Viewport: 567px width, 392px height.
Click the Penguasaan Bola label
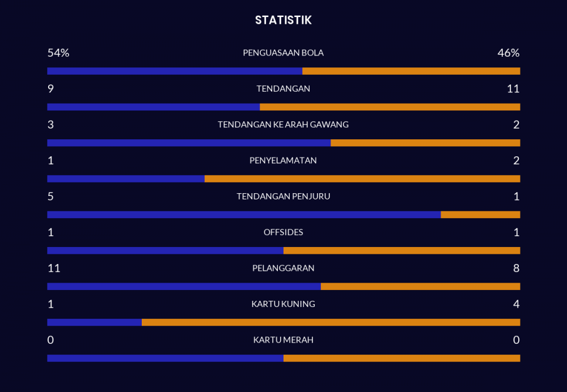pyautogui.click(x=283, y=53)
